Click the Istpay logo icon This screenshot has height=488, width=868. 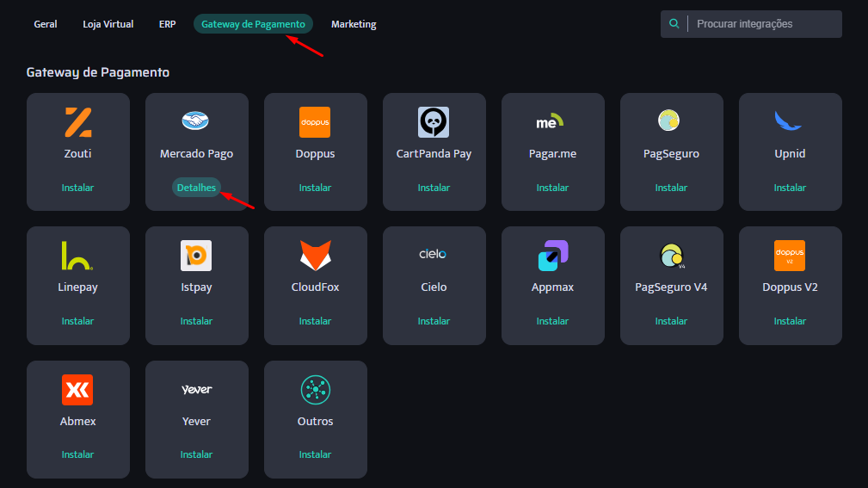point(196,256)
